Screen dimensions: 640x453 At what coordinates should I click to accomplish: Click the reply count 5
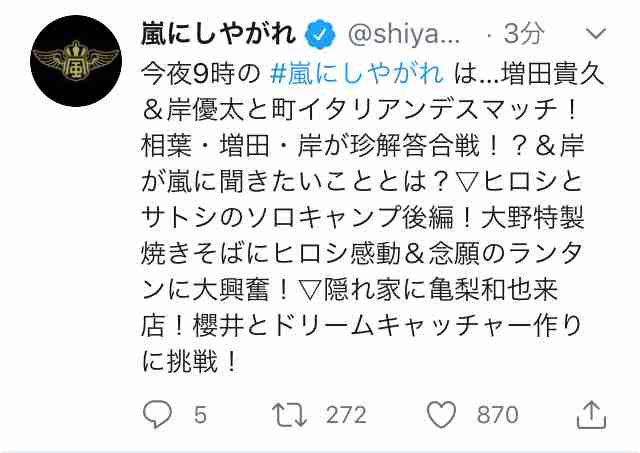tap(200, 415)
